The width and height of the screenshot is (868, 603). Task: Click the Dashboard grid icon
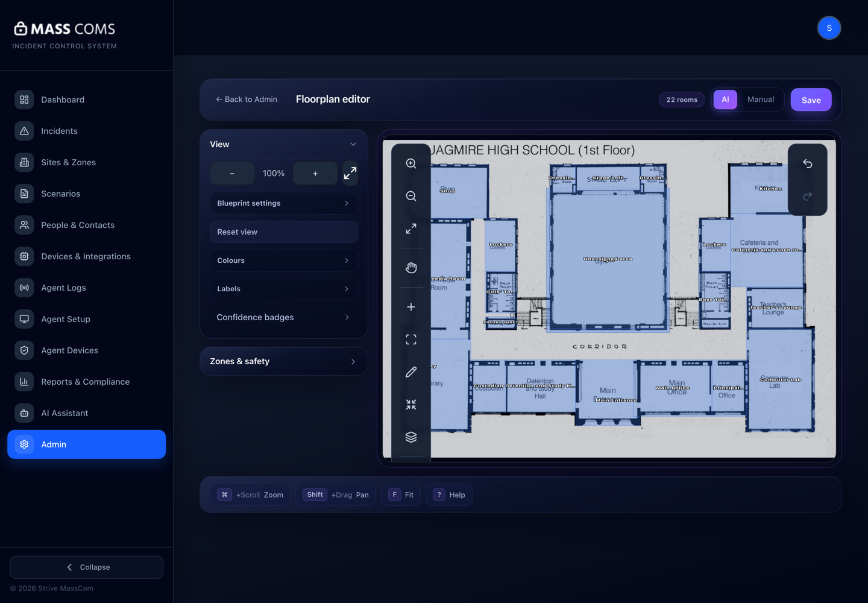pos(24,99)
